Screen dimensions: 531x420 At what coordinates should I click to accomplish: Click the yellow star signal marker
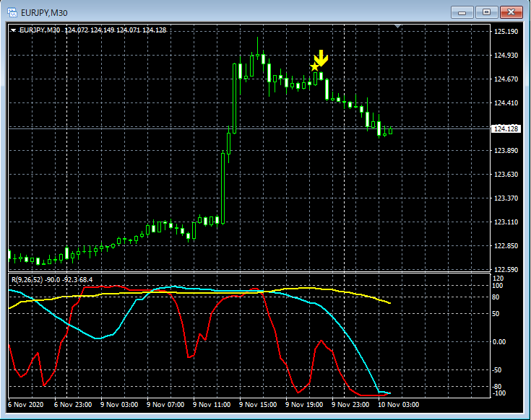pyautogui.click(x=314, y=66)
